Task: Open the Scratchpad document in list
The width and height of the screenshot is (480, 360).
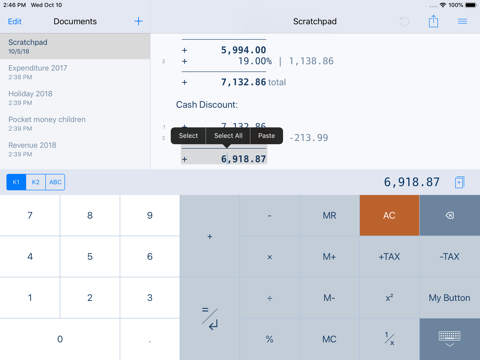Action: 75,46
